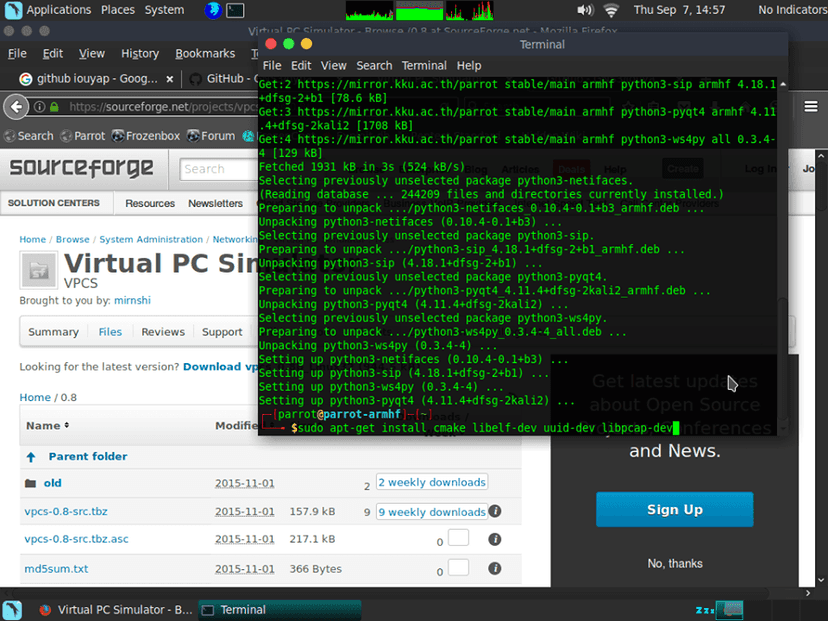Click the Frozenbox bookmark
The width and height of the screenshot is (828, 621).
tap(146, 136)
